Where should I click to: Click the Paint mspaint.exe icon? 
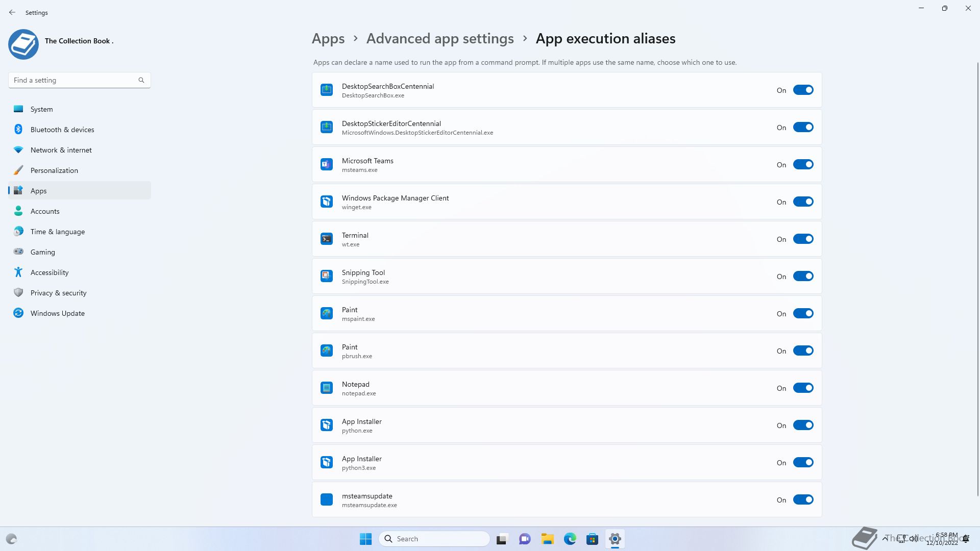point(327,314)
